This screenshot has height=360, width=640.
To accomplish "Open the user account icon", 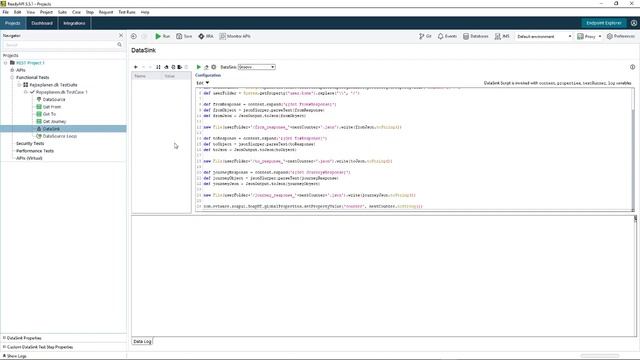I will (634, 23).
